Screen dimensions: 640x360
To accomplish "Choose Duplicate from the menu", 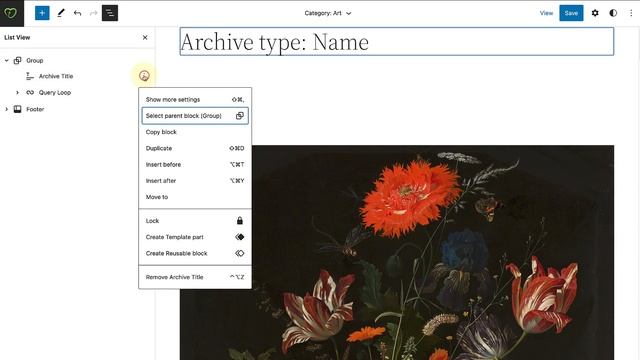I will [x=195, y=149].
